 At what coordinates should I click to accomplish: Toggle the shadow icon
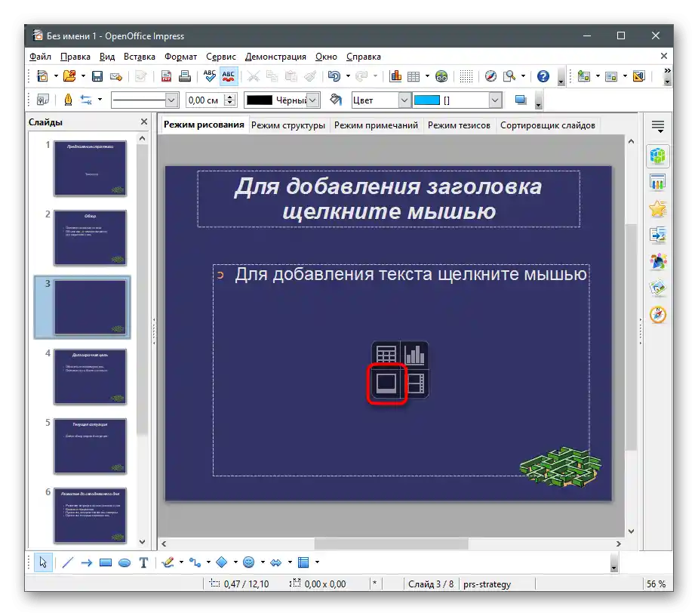[x=521, y=100]
